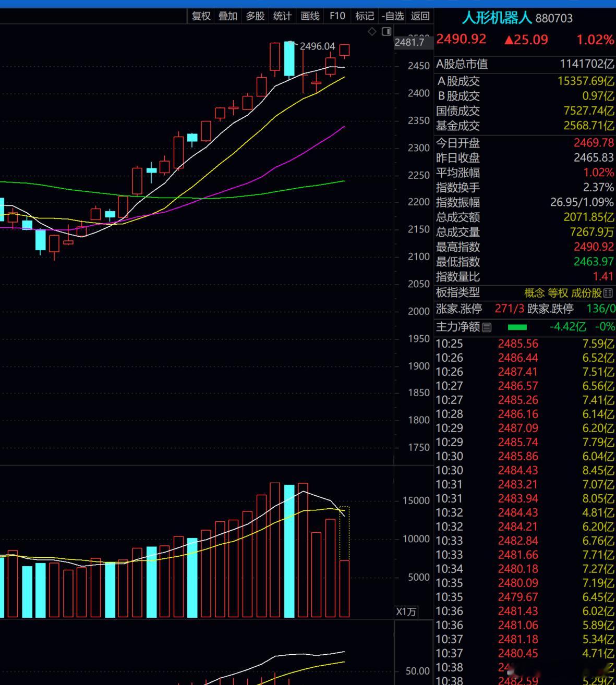Select the tick row priced 2487.09
Image resolution: width=616 pixels, height=685 pixels.
point(525,429)
